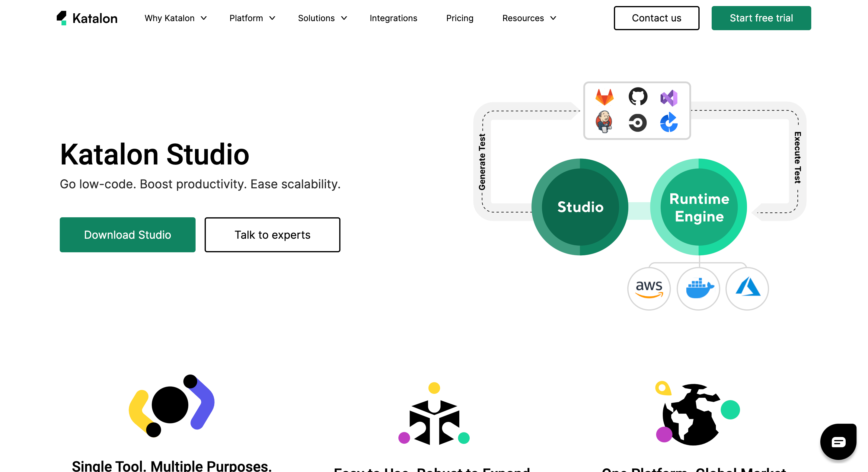
Task: Click the Execute Test label
Action: [x=797, y=158]
